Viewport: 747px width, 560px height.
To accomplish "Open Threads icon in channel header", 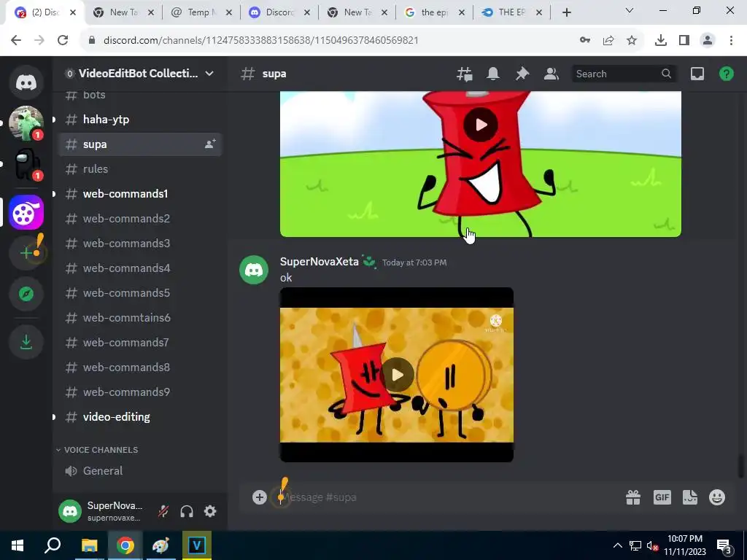I will [465, 74].
